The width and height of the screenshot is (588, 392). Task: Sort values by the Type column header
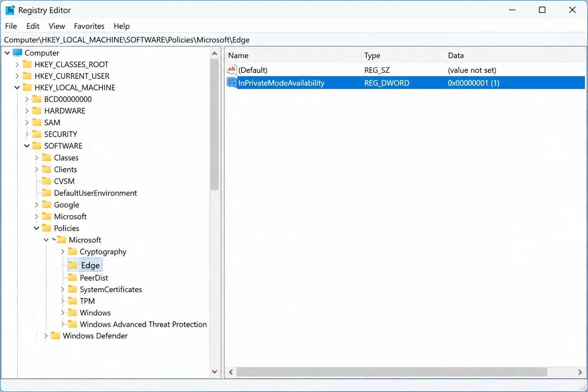(403, 56)
